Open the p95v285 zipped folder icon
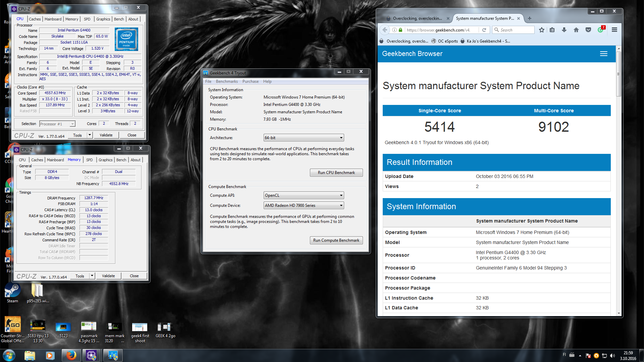This screenshot has width=644, height=362. click(38, 293)
